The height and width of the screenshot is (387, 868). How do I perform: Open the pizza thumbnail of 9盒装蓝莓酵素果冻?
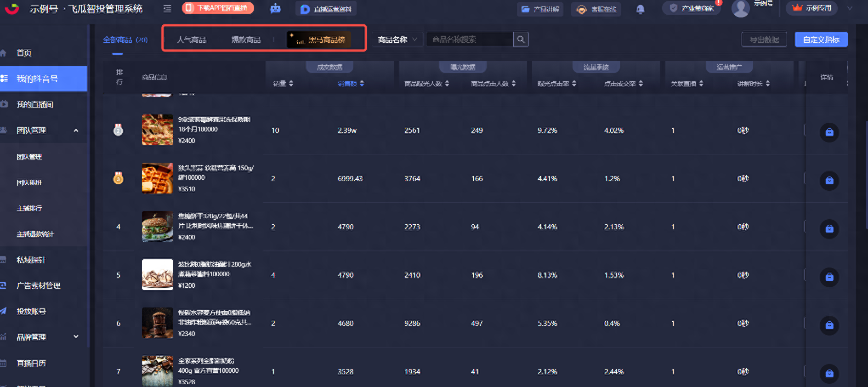point(158,130)
